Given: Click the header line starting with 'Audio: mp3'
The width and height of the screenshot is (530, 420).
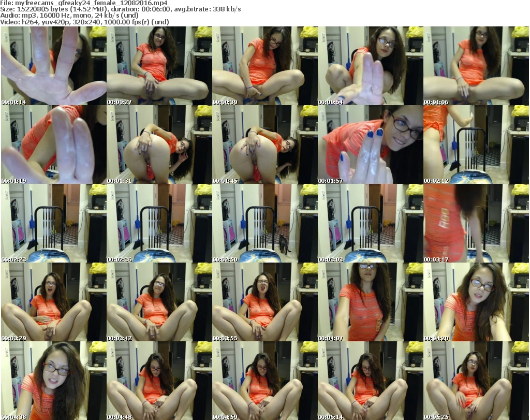Looking at the screenshot, I should point(69,16).
